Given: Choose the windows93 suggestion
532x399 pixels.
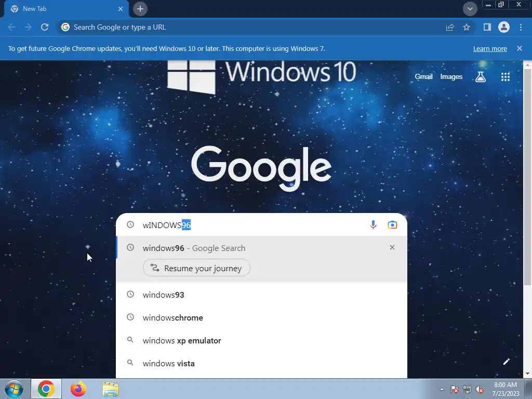Looking at the screenshot, I should click(x=261, y=295).
